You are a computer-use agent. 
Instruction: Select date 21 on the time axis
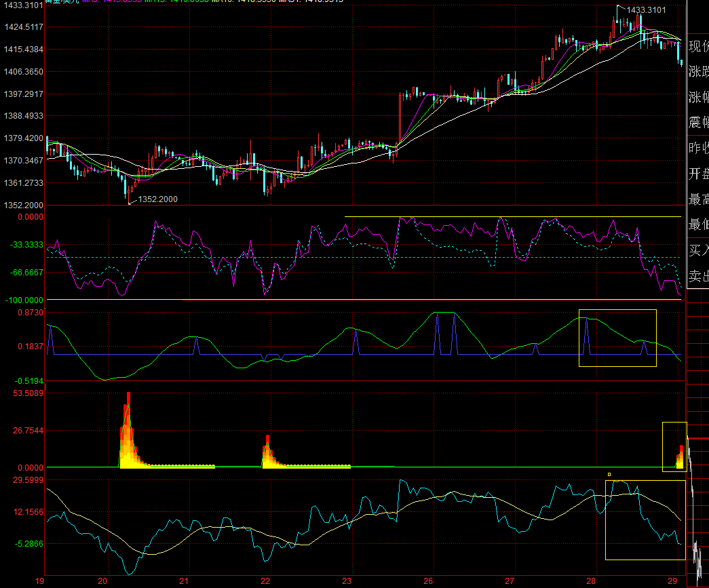(184, 581)
